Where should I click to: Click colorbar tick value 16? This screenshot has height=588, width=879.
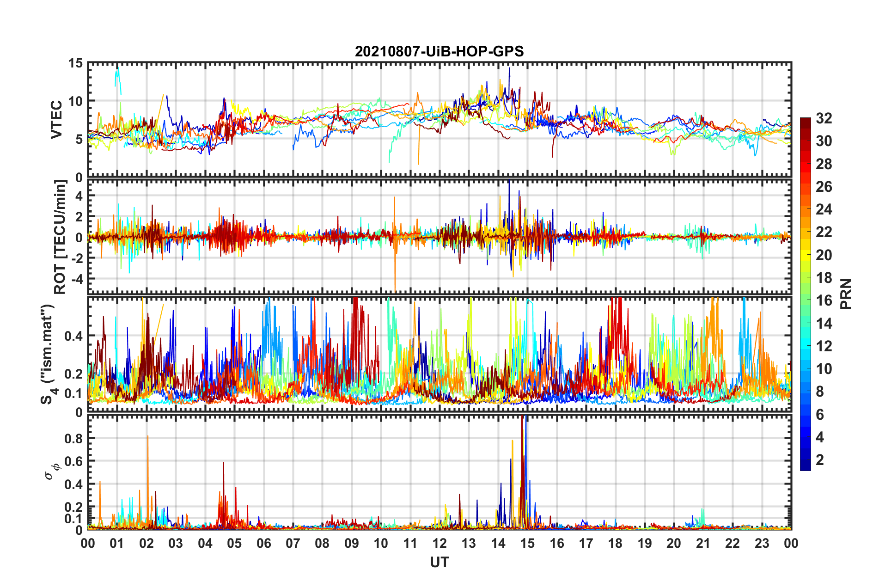(x=824, y=300)
